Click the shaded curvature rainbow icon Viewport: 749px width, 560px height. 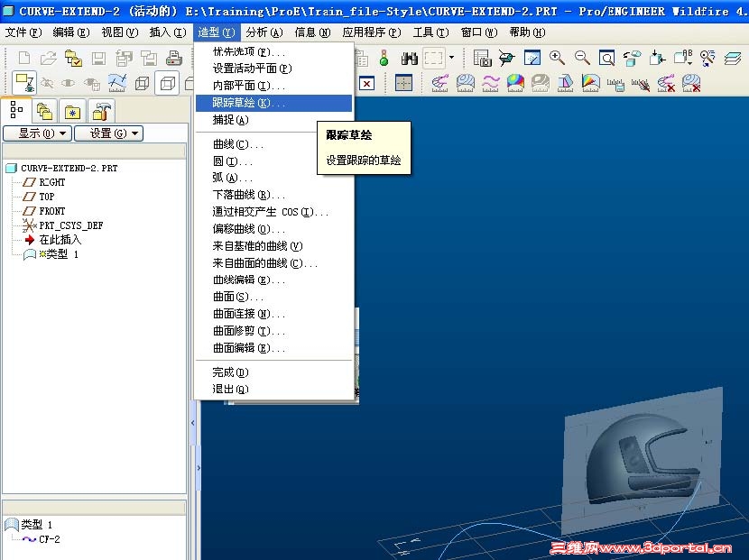pos(515,83)
